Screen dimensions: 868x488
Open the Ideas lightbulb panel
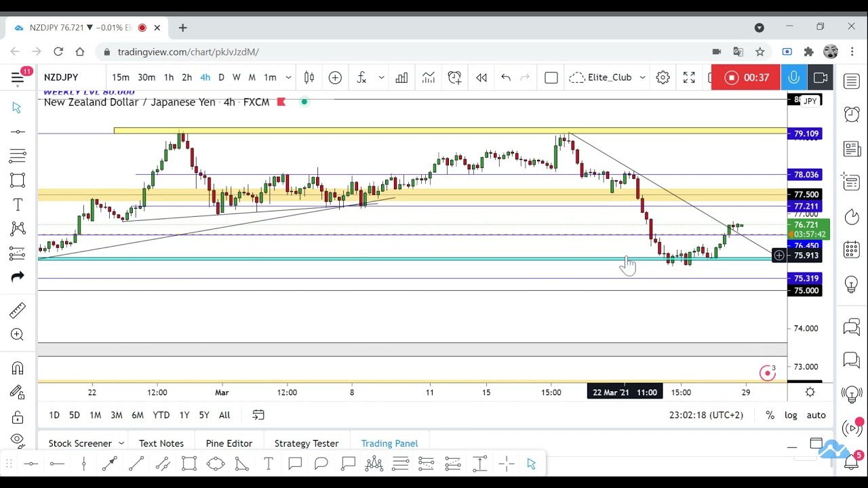[x=852, y=283]
